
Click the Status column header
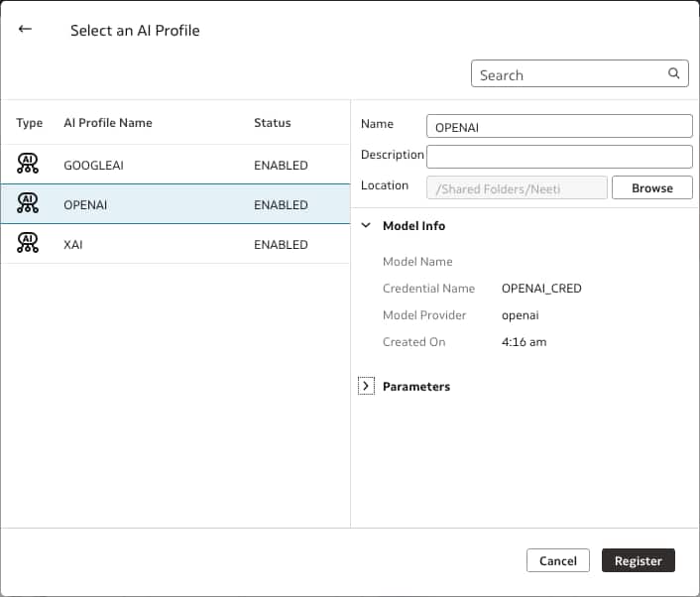click(273, 123)
